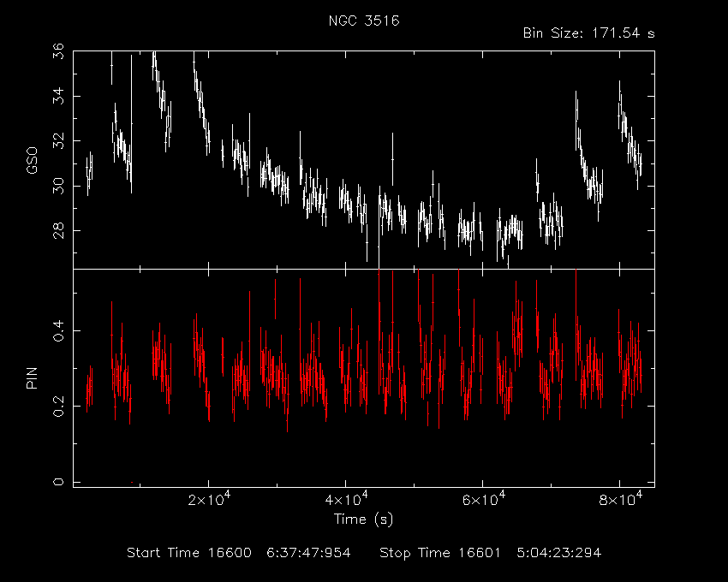Click the PIN axis value 0
Screen dimensions: 728x582
58,482
